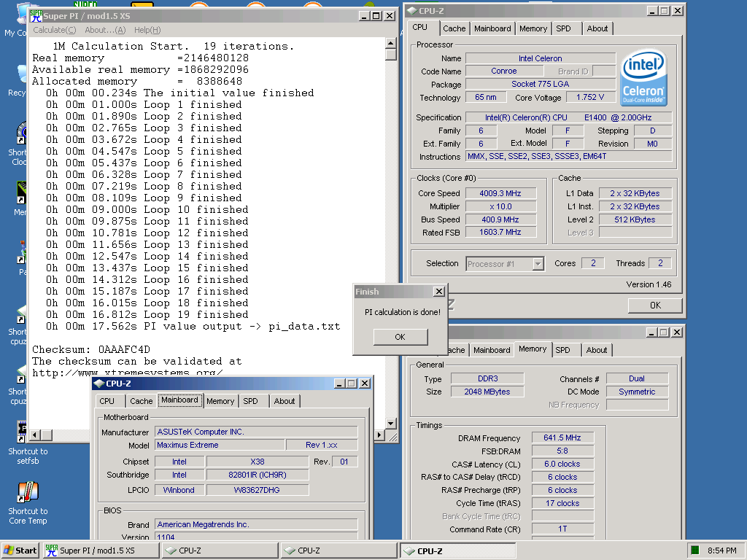Click Bus Speed value 400.9 MHz
The height and width of the screenshot is (560, 747).
[x=500, y=219]
